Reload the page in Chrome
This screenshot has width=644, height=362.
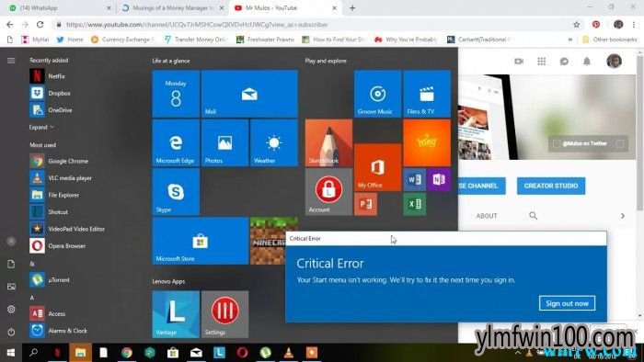coord(40,25)
